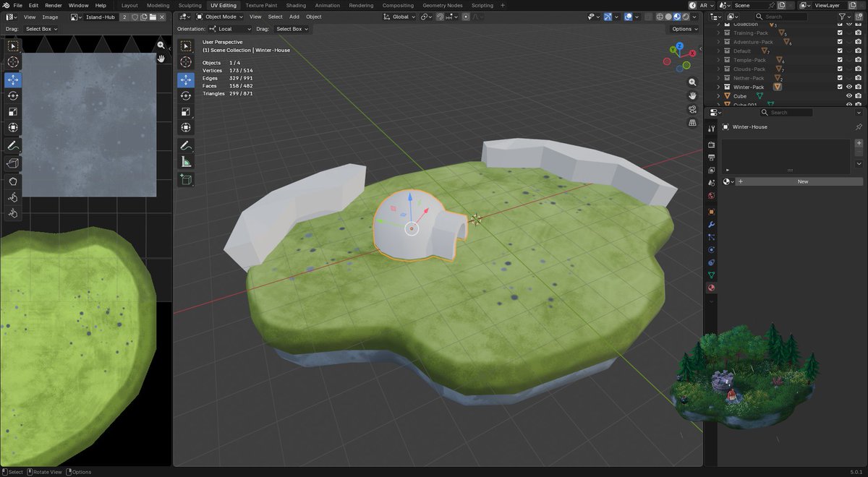868x477 pixels.
Task: Select the Annotate tool in the 3D viewport toolbar
Action: 186,146
